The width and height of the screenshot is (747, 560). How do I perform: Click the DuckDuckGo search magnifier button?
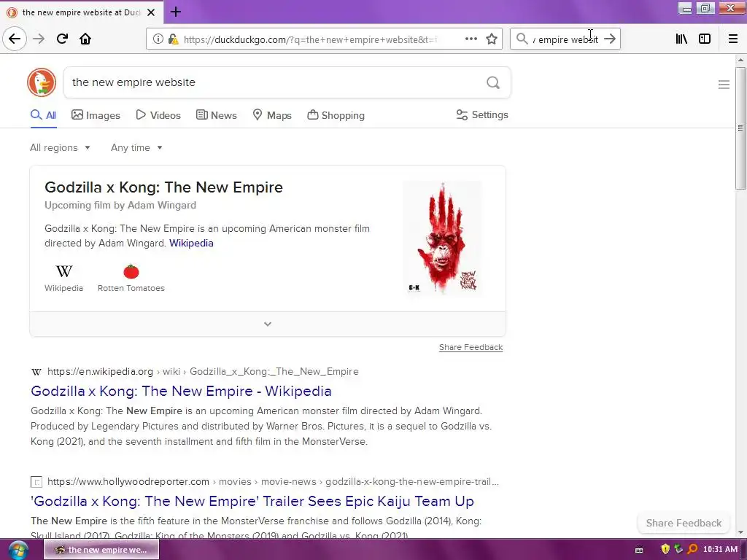tap(493, 83)
